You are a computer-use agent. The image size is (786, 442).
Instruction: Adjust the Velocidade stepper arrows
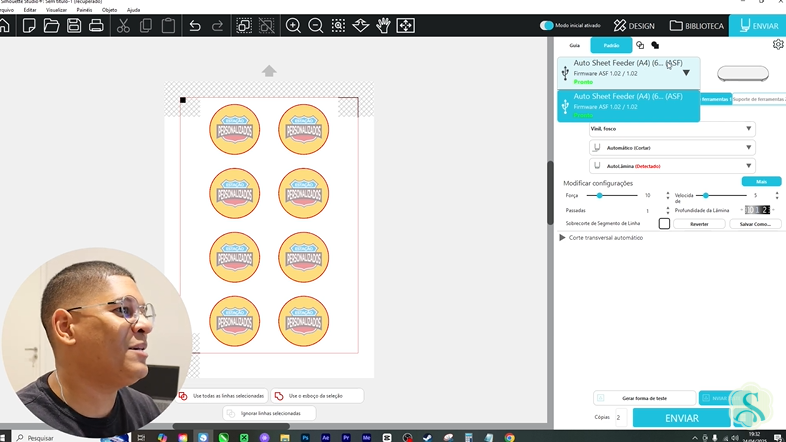tap(777, 195)
